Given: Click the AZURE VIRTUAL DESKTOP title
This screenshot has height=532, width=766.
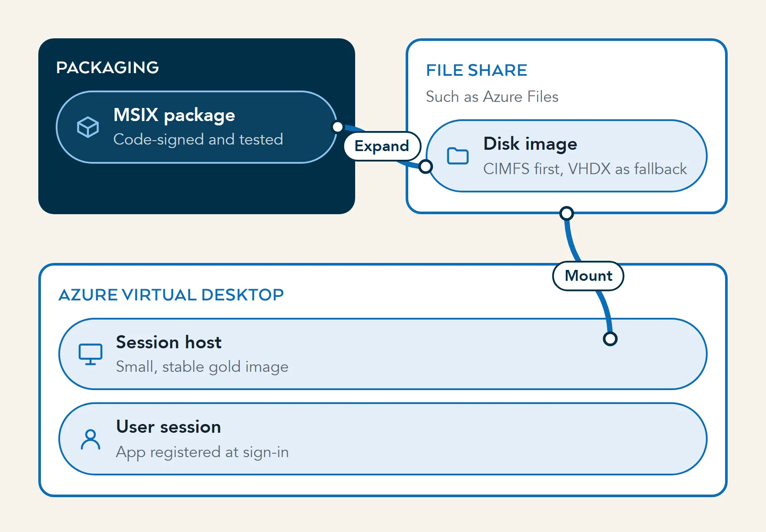Looking at the screenshot, I should click(171, 295).
